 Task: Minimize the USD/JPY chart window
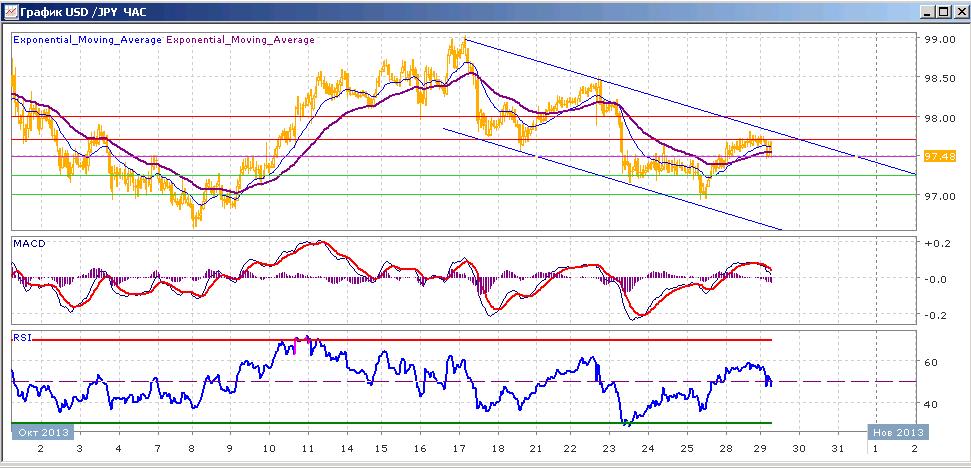(x=927, y=12)
